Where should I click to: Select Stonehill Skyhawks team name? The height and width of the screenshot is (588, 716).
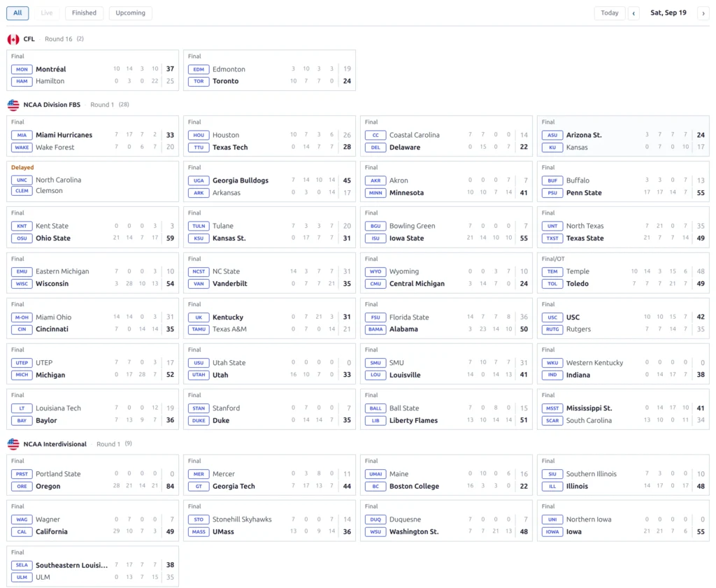click(242, 519)
